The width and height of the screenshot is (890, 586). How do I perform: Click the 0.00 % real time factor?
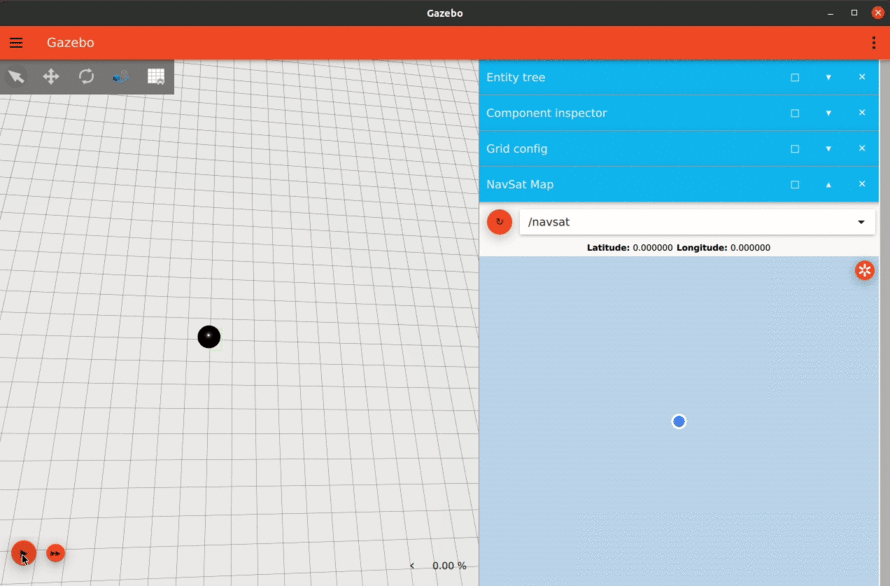[x=449, y=566]
